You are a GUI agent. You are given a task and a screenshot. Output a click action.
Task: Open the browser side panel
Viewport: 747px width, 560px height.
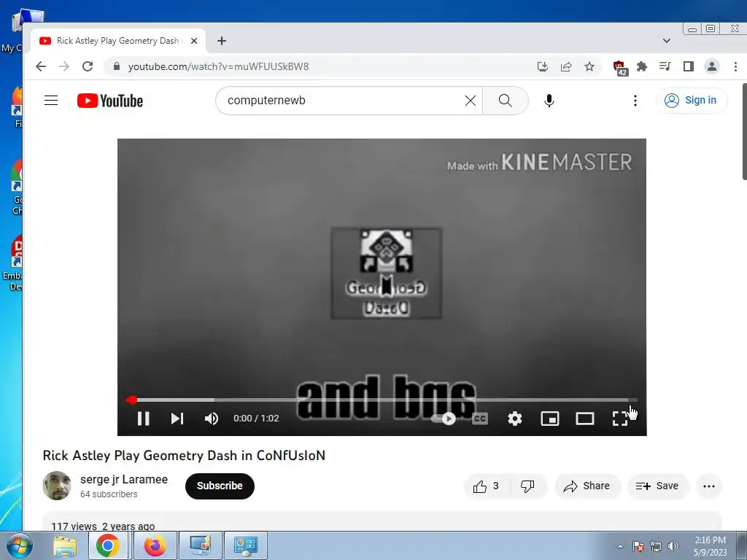(689, 66)
